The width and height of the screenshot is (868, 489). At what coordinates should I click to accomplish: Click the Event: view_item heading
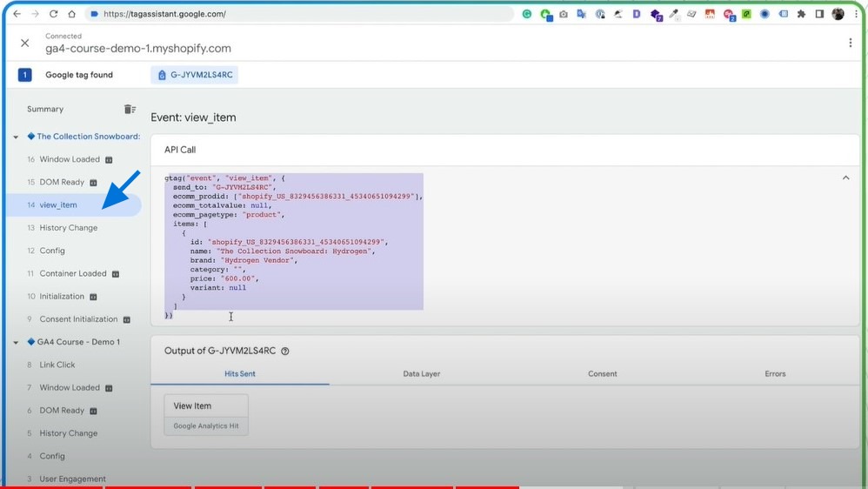[193, 117]
